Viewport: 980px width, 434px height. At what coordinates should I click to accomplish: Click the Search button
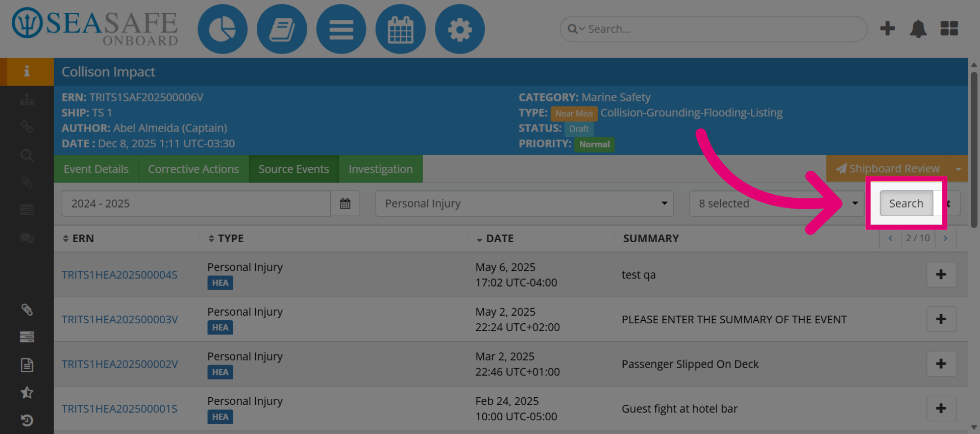tap(906, 203)
